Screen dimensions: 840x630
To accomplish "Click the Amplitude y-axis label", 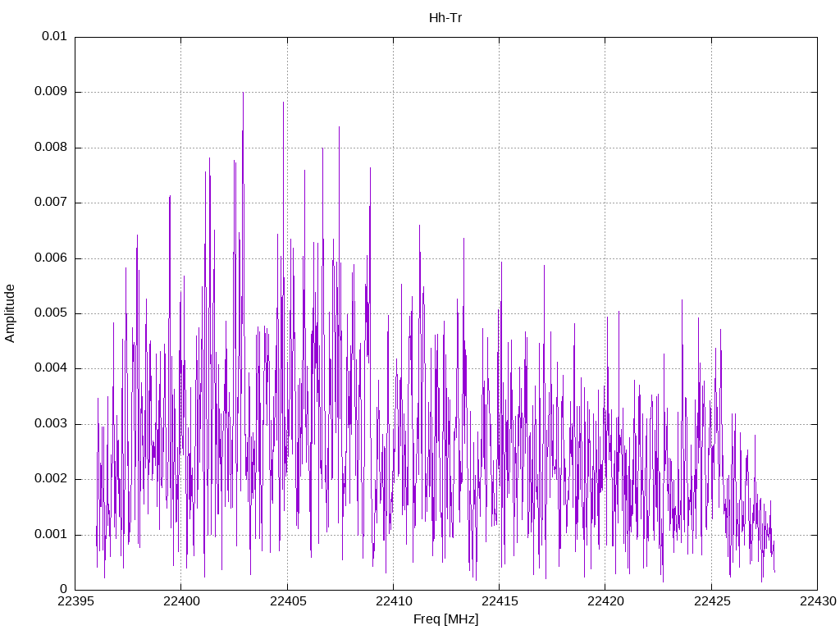I will pyautogui.click(x=10, y=313).
